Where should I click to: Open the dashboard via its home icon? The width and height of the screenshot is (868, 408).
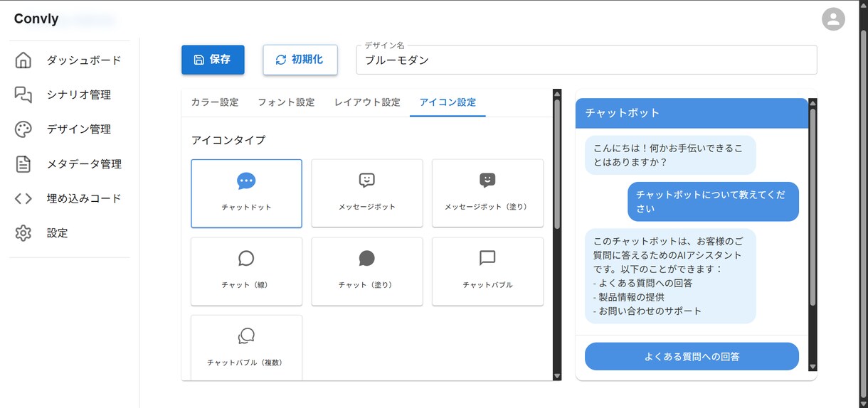[23, 60]
